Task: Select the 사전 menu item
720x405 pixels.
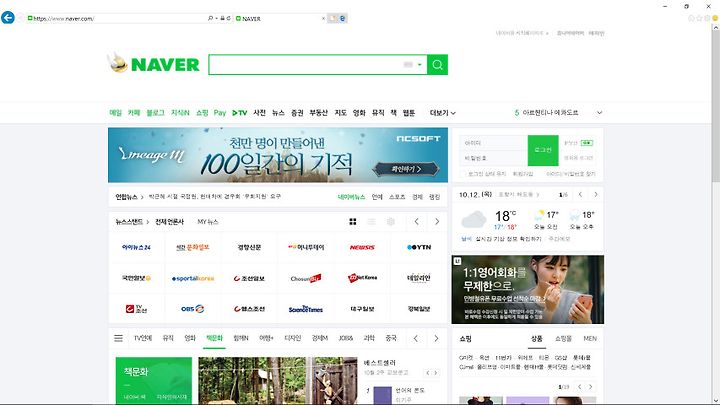Action: pos(259,112)
